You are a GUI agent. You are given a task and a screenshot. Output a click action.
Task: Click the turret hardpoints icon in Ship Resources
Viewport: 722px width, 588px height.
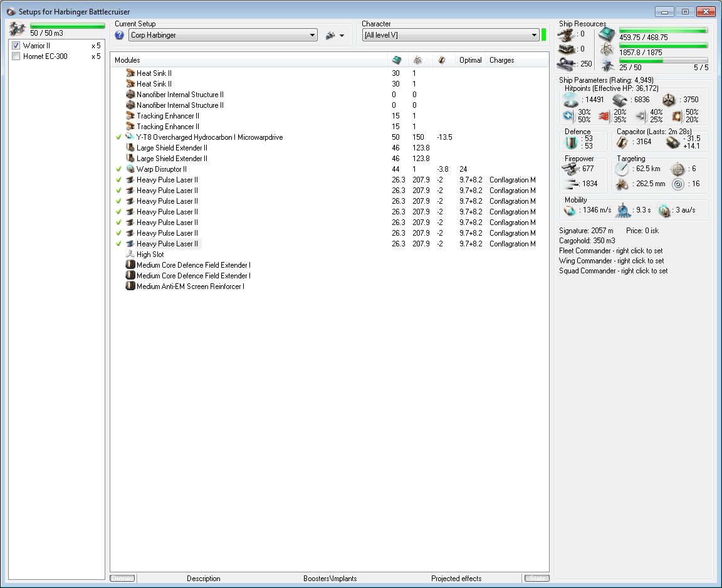(565, 34)
